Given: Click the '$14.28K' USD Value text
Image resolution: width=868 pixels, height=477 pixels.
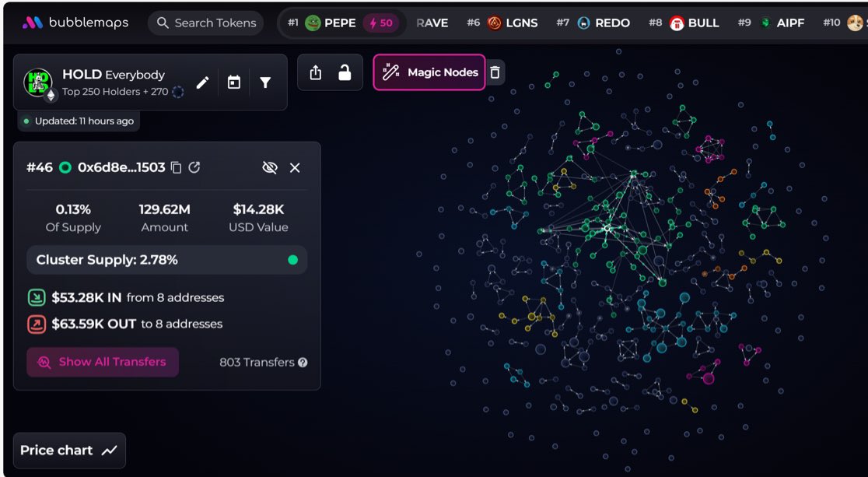Looking at the screenshot, I should click(258, 209).
